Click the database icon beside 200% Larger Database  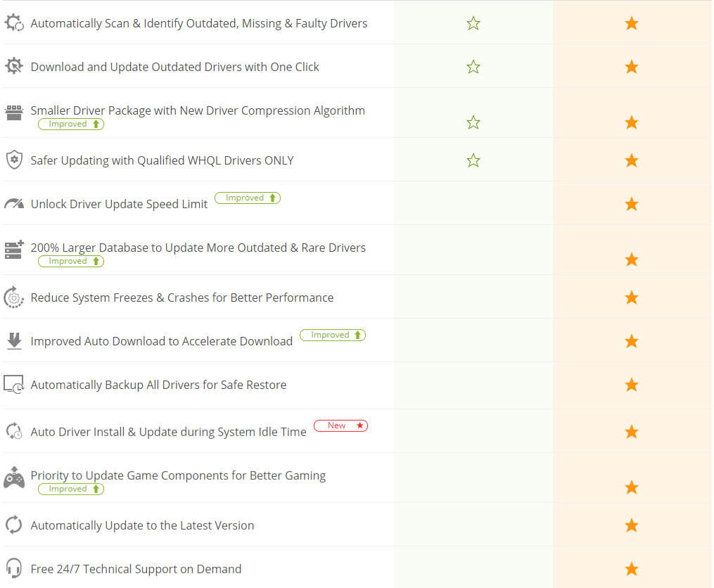pyautogui.click(x=14, y=250)
